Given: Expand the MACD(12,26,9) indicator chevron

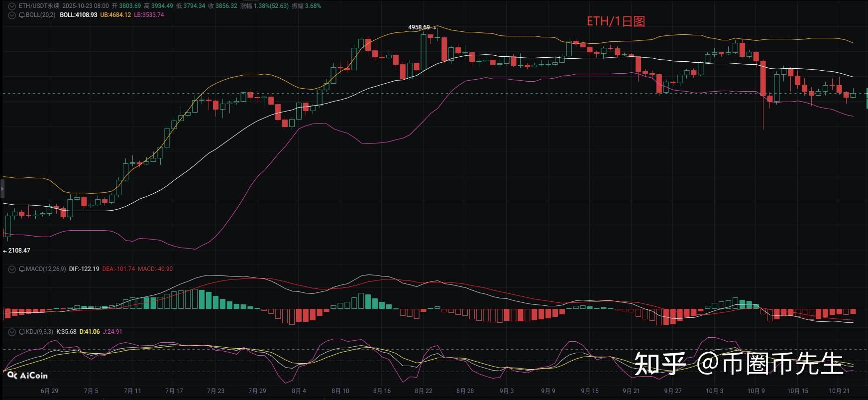Looking at the screenshot, I should (x=12, y=269).
